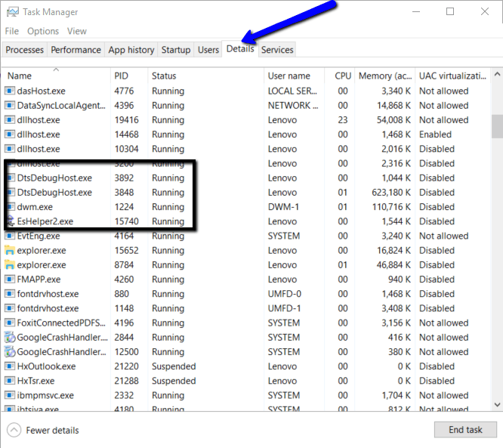Sort by the PID column header

pyautogui.click(x=129, y=76)
